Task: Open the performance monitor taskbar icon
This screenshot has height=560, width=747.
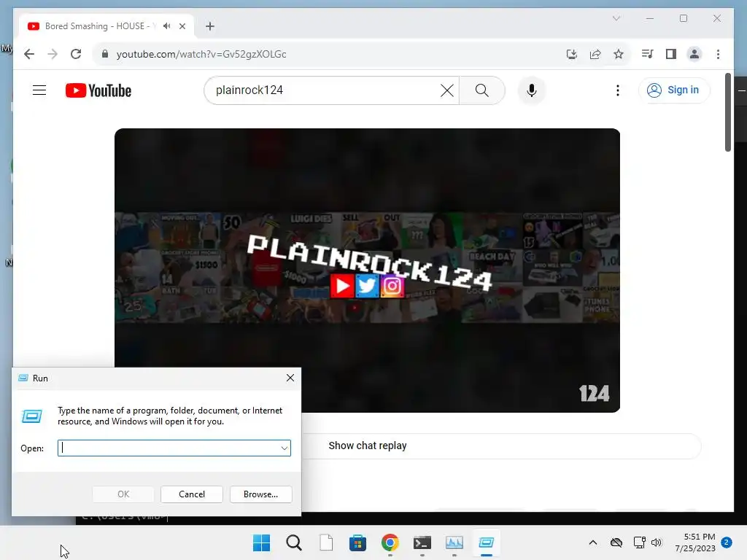Action: 454,542
